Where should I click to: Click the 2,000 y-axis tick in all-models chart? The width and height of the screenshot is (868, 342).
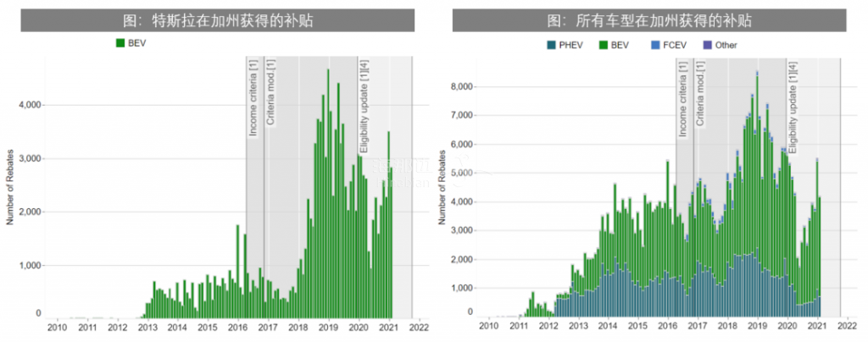coord(464,259)
